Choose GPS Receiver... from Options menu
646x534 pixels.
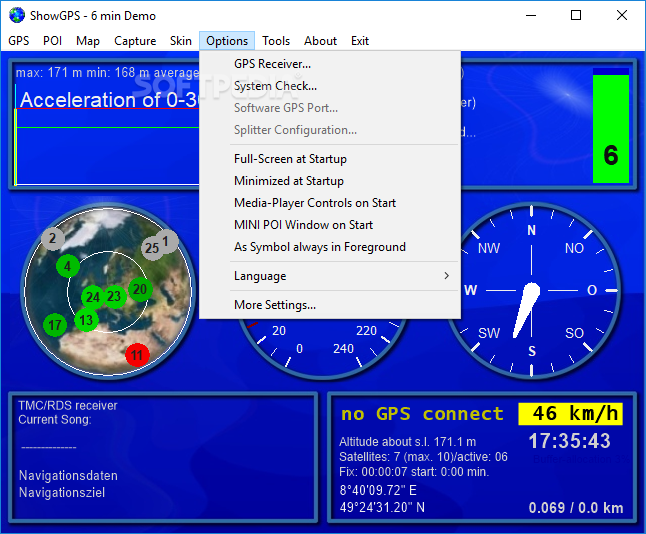pos(330,64)
